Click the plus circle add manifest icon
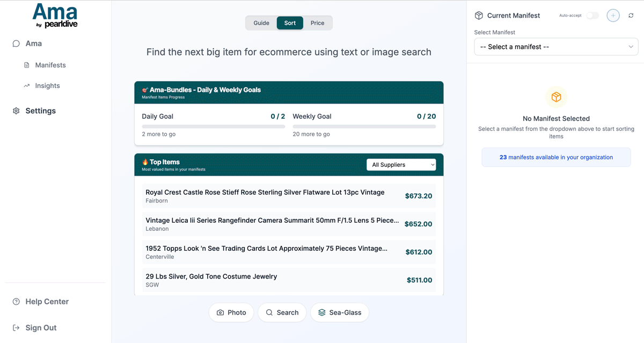Viewport: 644px width, 343px height. click(x=613, y=16)
